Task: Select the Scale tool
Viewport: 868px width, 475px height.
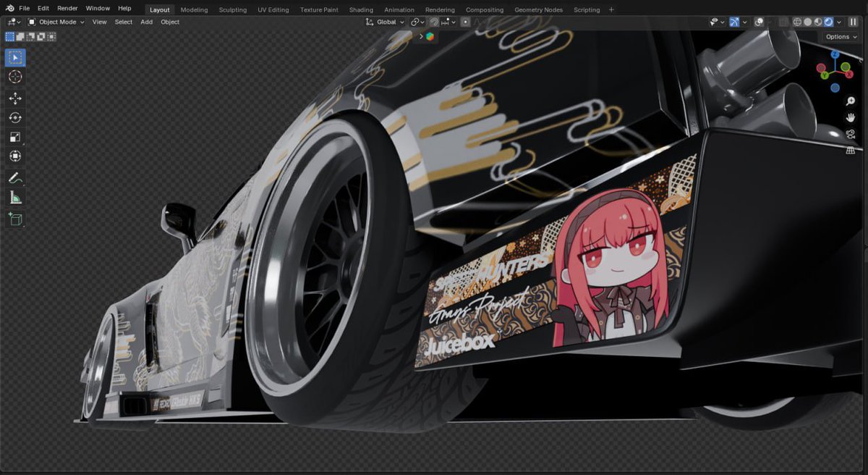Action: 15,137
